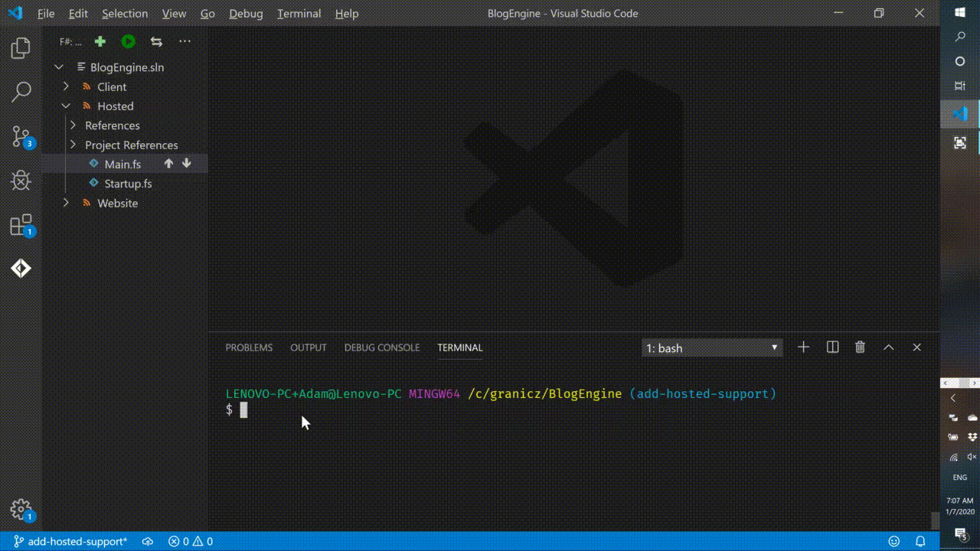The height and width of the screenshot is (551, 980).
Task: Open the Go menu
Action: (207, 13)
